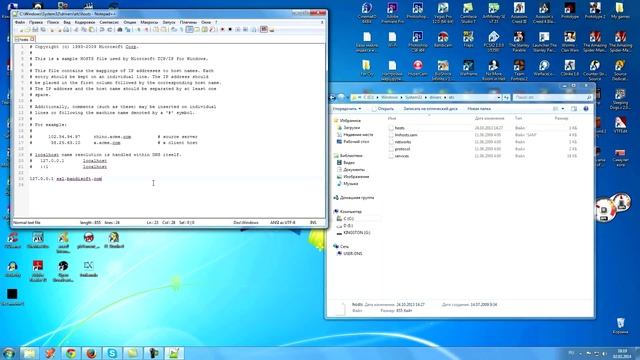Open KINGSTON (G:) drive in navigation pane
This screenshot has width=640, height=360.
356,233
